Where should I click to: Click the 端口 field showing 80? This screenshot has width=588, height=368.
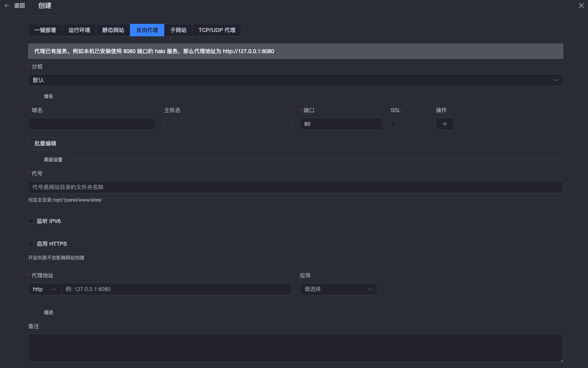(x=341, y=124)
